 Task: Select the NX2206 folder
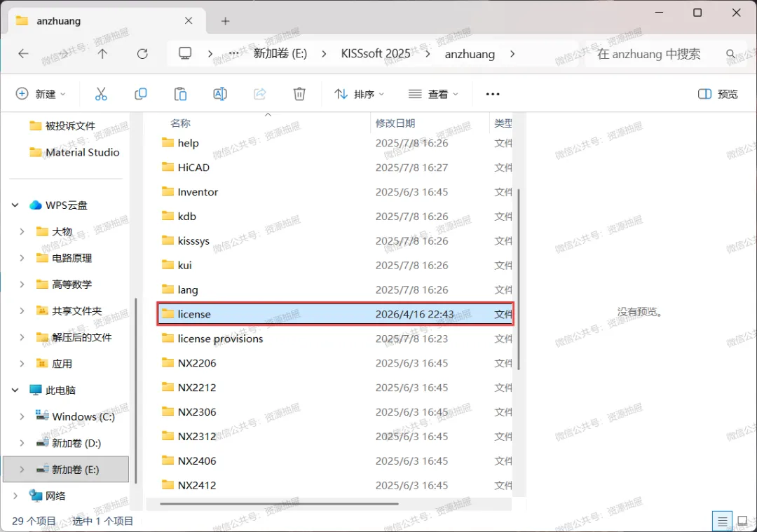pyautogui.click(x=197, y=363)
